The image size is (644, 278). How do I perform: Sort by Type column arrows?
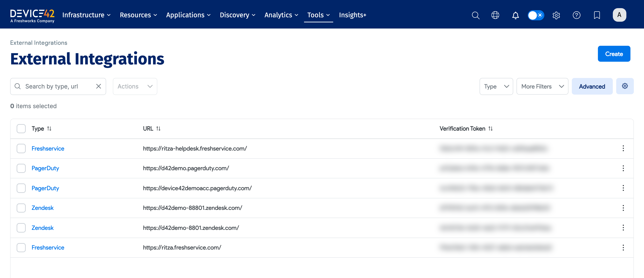[49, 128]
